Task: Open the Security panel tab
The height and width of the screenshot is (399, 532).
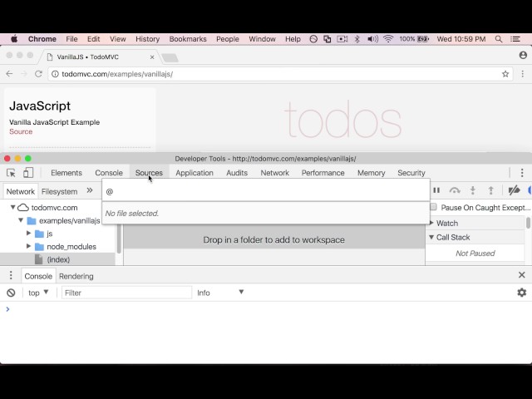Action: coord(411,173)
